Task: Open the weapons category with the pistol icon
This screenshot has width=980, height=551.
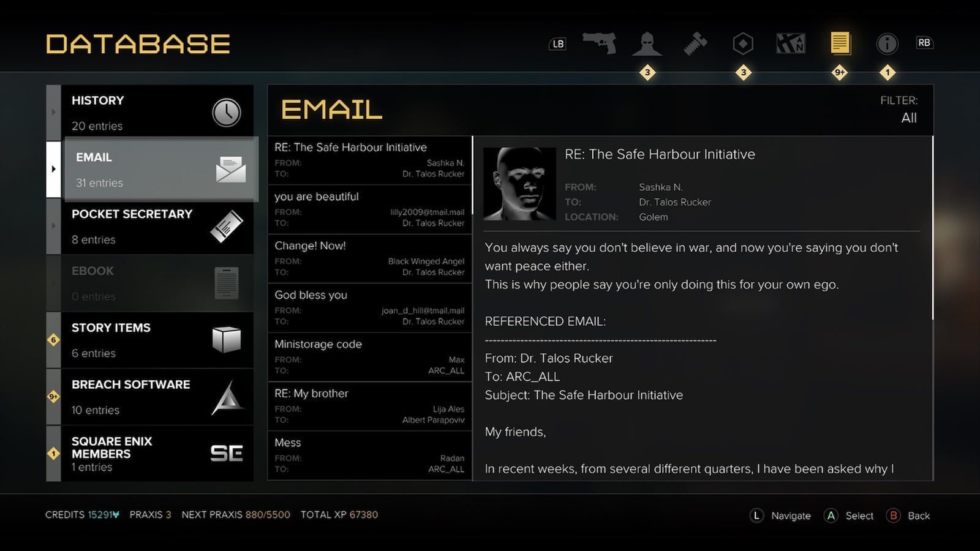Action: tap(599, 43)
